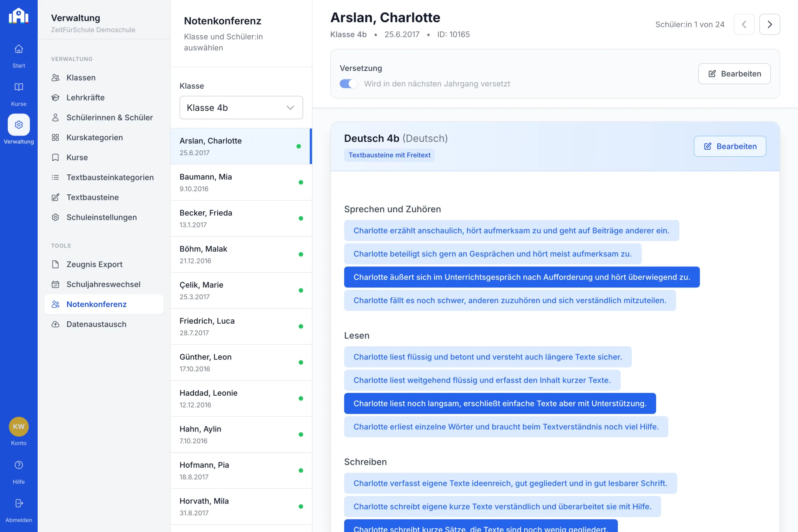This screenshot has width=798, height=532.
Task: Click the Abmelden logout icon
Action: [x=18, y=503]
